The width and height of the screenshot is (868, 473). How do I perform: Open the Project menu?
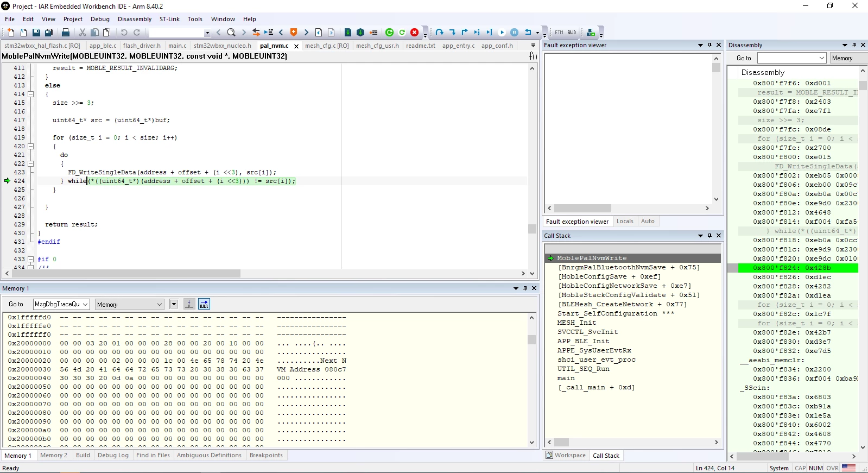click(x=73, y=19)
